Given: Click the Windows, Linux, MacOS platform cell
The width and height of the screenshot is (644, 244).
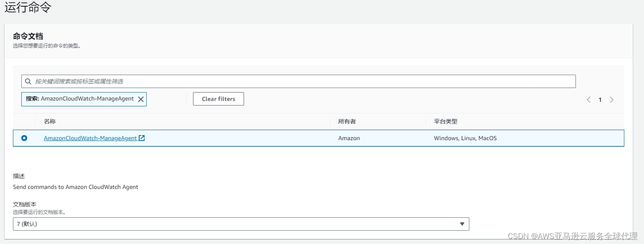Looking at the screenshot, I should coord(466,138).
